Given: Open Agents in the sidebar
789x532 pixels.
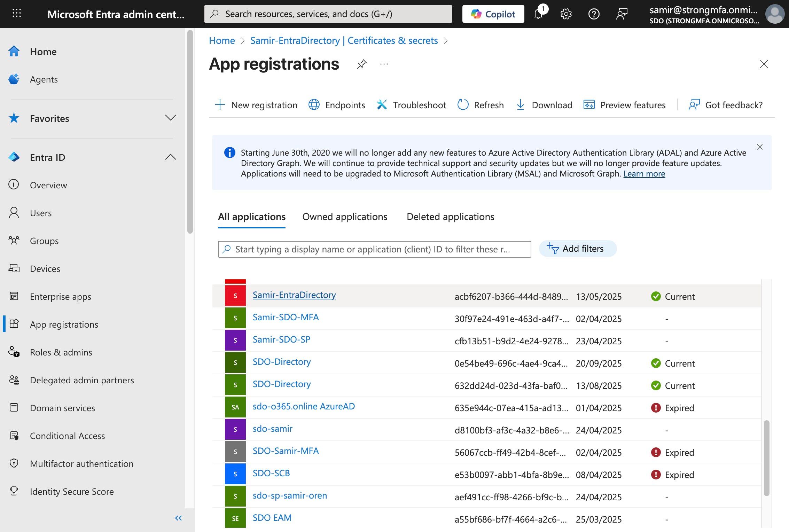Looking at the screenshot, I should click(44, 79).
